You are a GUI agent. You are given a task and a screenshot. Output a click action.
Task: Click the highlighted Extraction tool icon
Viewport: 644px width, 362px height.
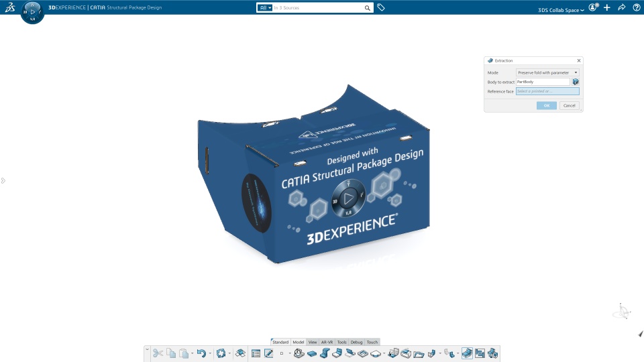(467, 353)
